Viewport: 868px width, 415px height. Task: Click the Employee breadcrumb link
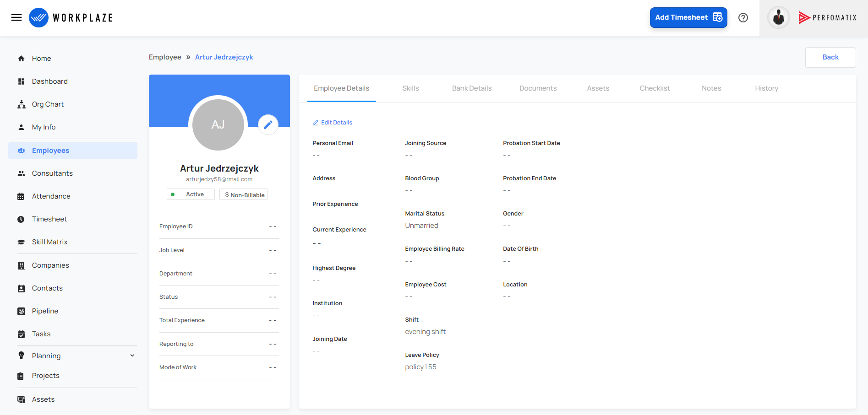(x=165, y=57)
